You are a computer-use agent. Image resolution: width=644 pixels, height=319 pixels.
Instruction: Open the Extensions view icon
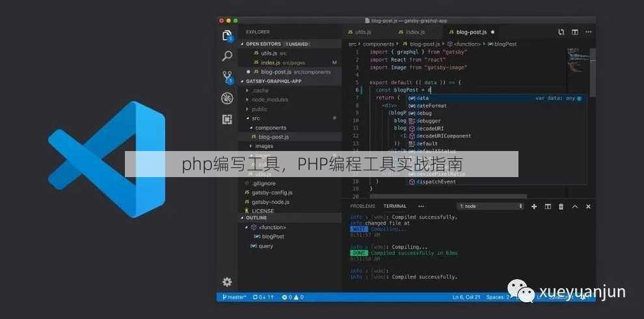tap(227, 120)
